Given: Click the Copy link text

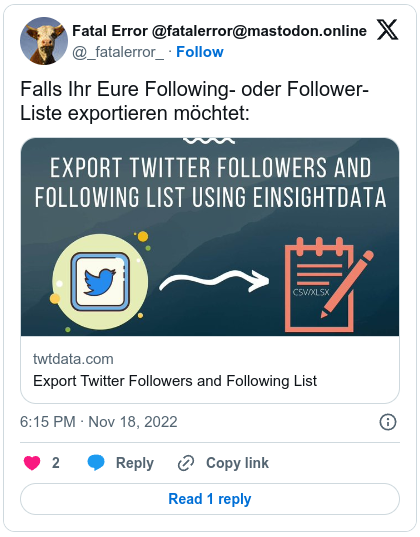Looking at the screenshot, I should (237, 463).
